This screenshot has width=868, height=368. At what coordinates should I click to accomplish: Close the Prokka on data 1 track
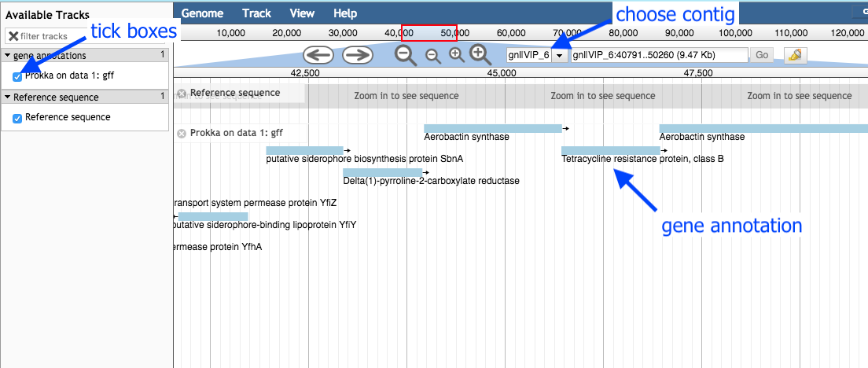pos(181,134)
